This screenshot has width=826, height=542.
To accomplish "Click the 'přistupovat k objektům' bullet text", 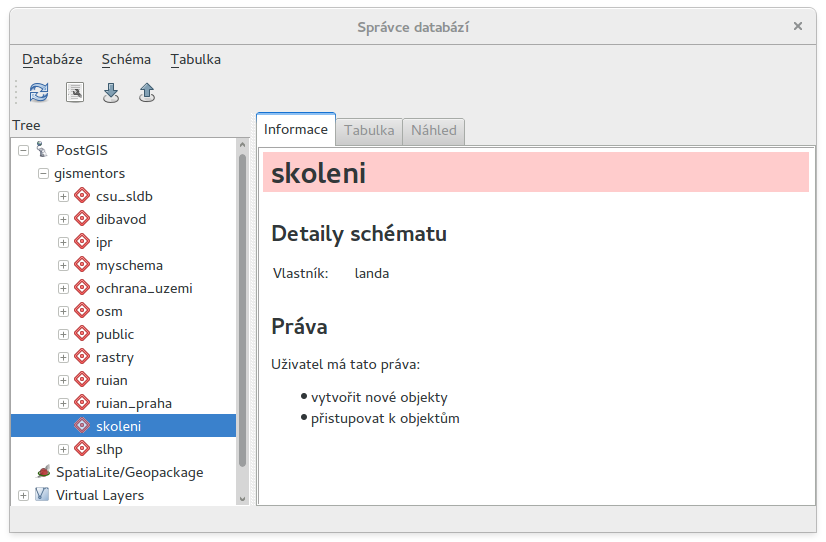I will [x=385, y=418].
